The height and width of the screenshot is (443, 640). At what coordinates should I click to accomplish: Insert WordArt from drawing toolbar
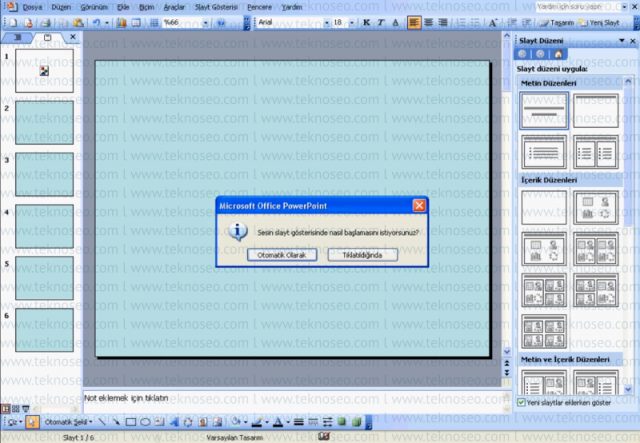point(174,422)
